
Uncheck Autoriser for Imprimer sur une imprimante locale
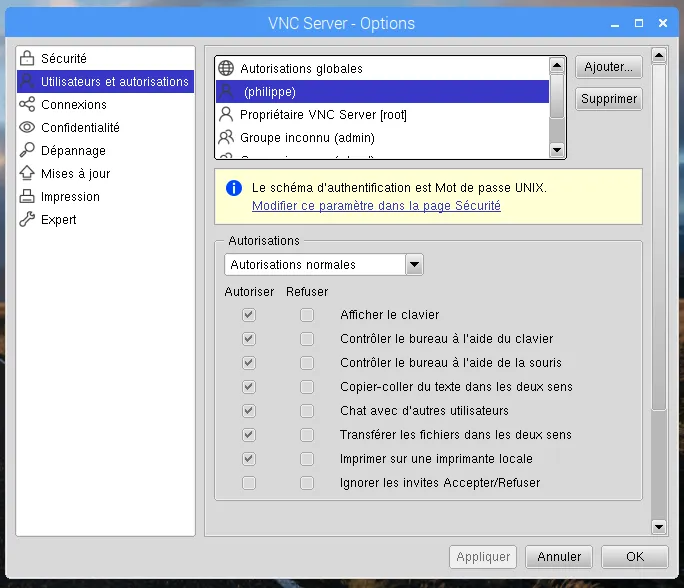(x=249, y=458)
